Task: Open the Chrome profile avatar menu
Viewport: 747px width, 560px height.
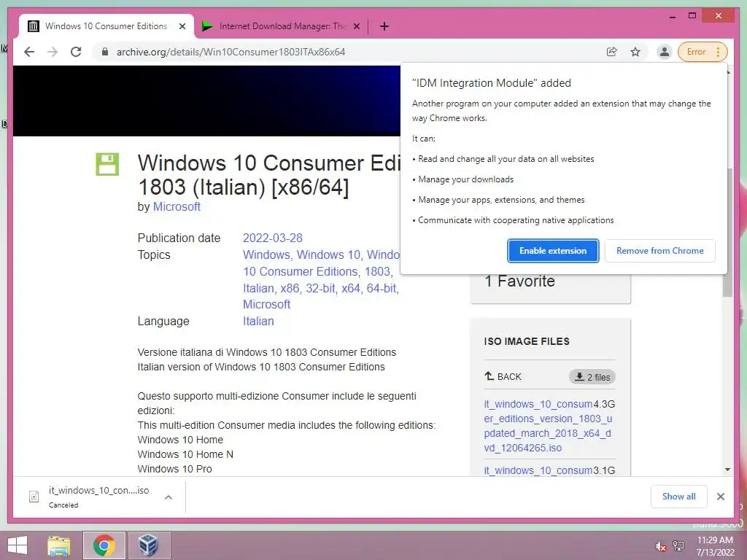Action: coord(664,52)
